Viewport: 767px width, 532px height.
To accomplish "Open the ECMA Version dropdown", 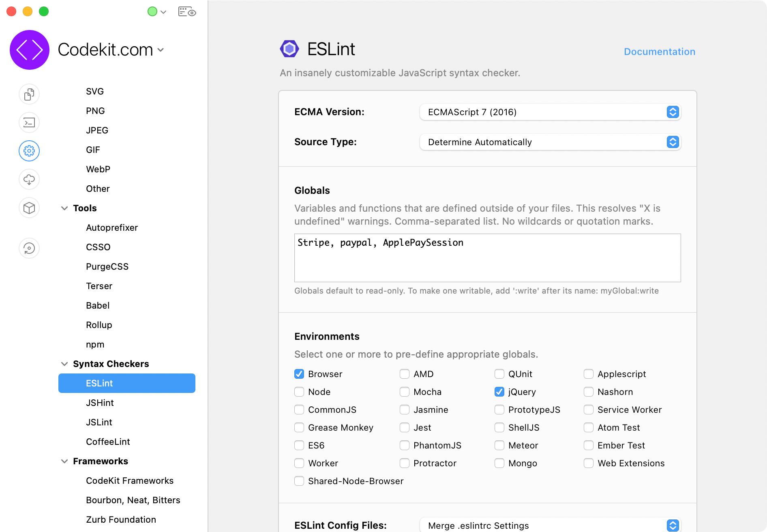I will point(550,112).
